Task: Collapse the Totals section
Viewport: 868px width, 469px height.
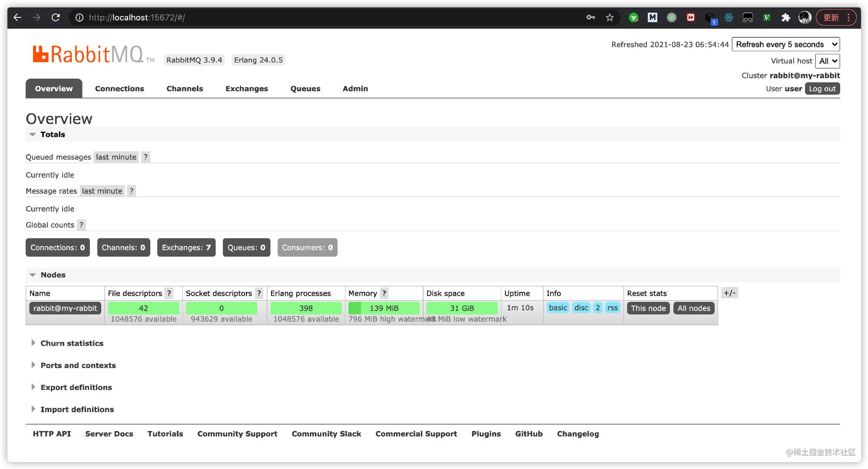Action: point(52,135)
